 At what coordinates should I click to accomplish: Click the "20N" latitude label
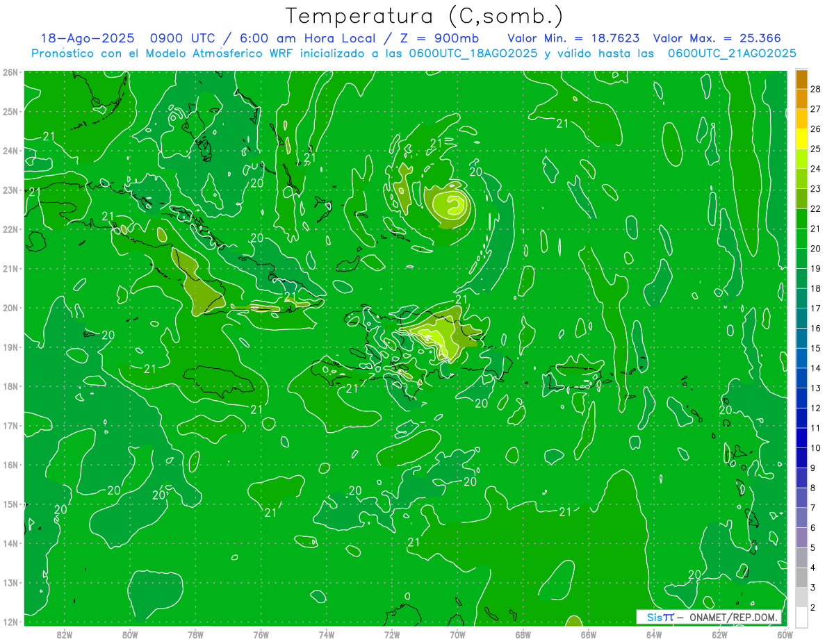[x=10, y=308]
